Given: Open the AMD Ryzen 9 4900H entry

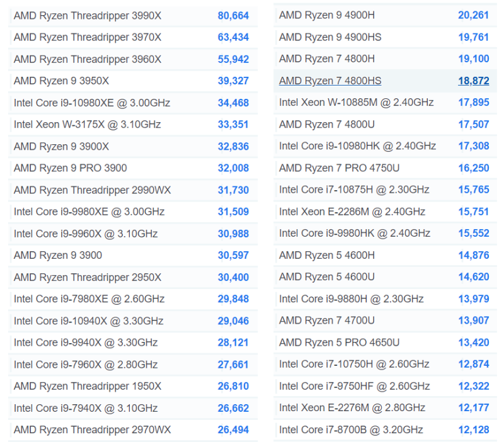Looking at the screenshot, I should [326, 15].
